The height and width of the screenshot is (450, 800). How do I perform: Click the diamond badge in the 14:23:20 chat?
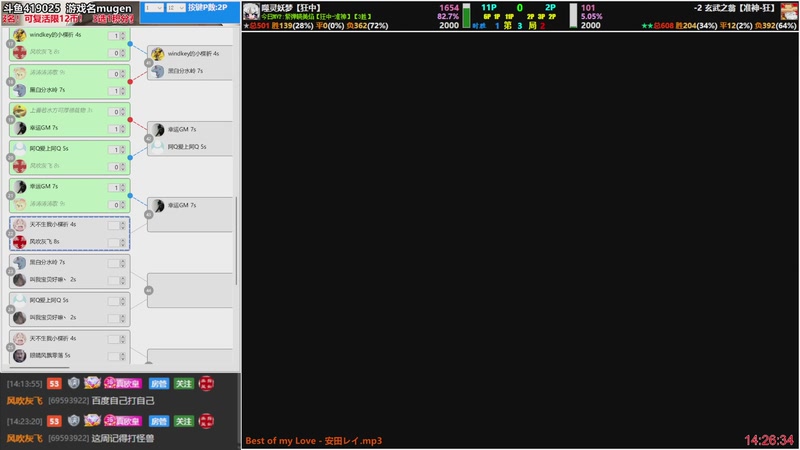point(92,420)
